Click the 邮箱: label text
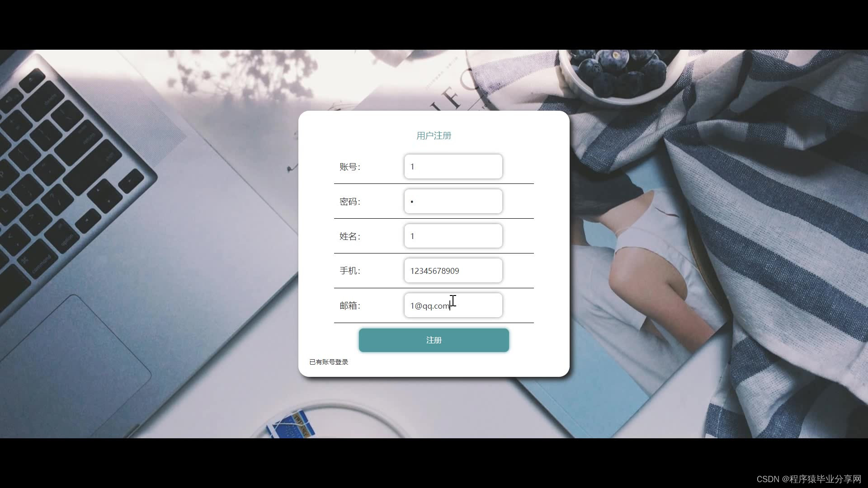 350,306
